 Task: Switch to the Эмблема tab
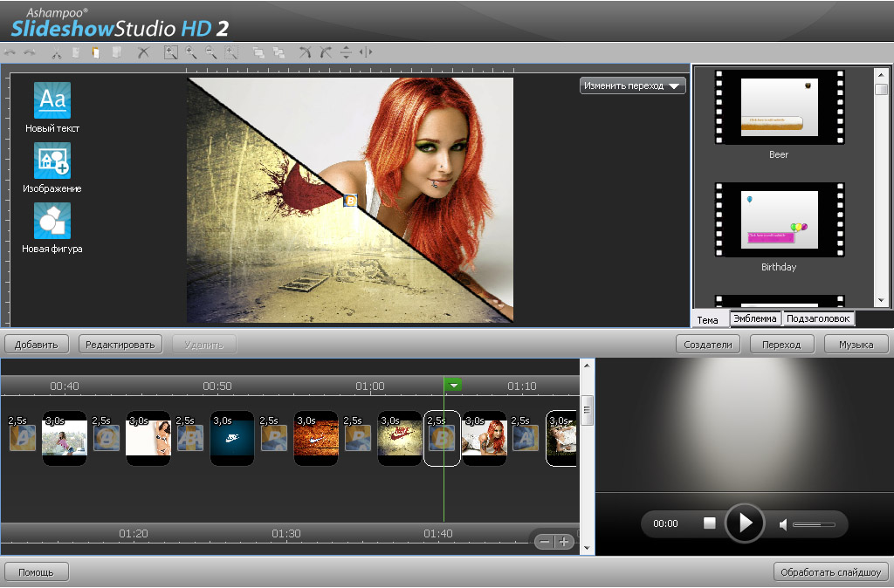pyautogui.click(x=755, y=318)
